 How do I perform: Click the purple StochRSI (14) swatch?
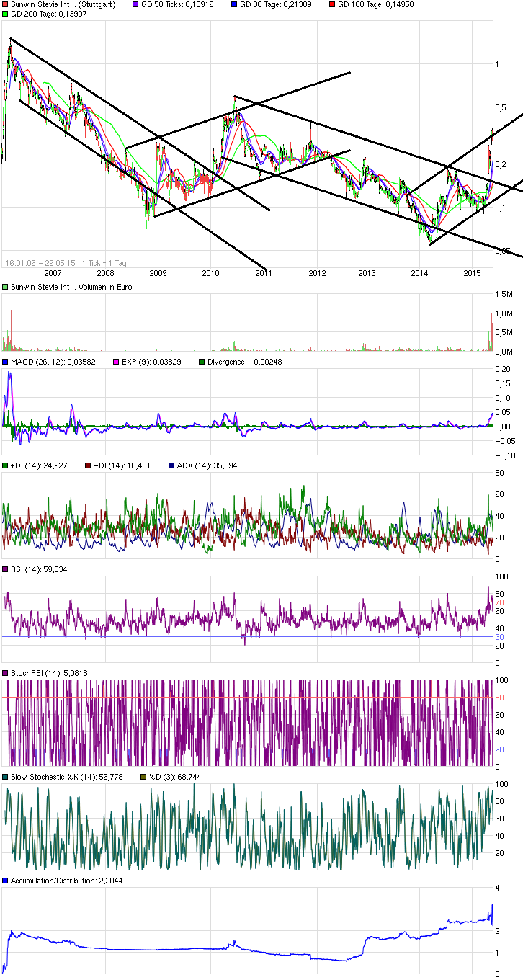6,673
